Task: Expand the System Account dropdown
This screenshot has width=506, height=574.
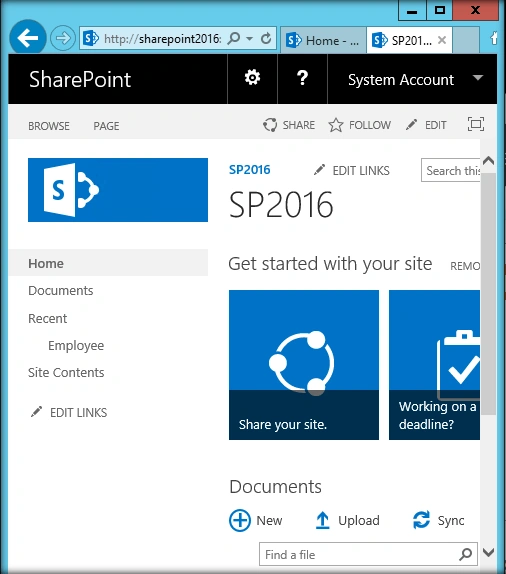Action: 478,78
